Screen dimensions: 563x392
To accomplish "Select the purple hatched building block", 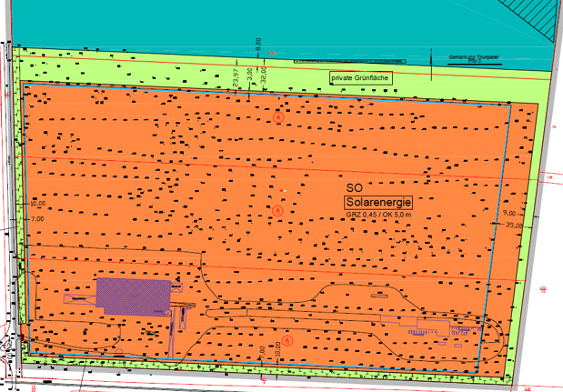I will (133, 297).
